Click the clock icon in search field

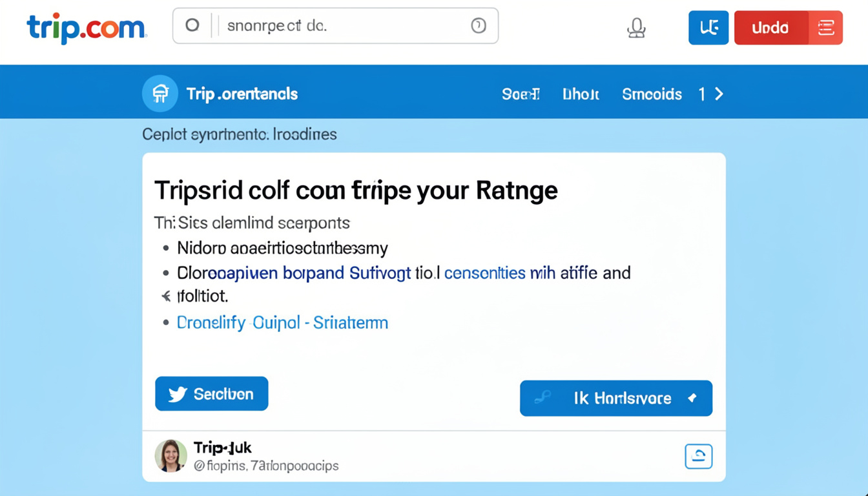(x=479, y=25)
